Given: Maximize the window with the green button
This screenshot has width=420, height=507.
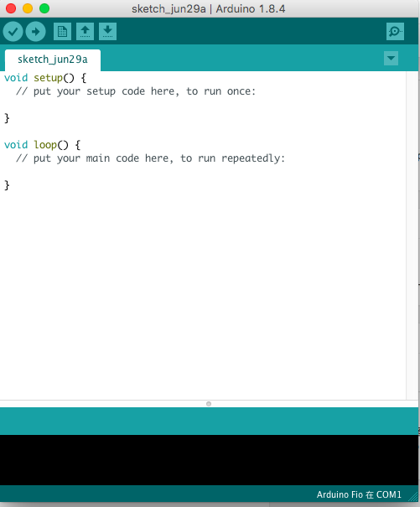Looking at the screenshot, I should tap(44, 8).
